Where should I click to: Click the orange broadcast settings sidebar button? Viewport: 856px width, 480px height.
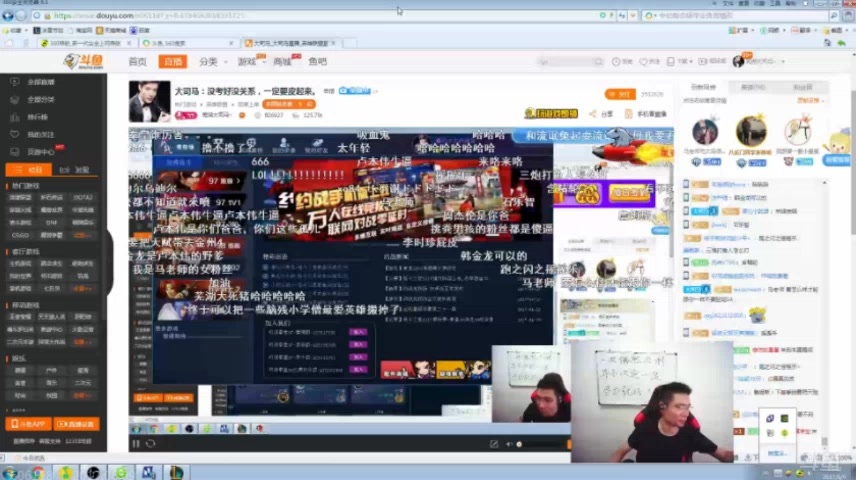(76, 424)
